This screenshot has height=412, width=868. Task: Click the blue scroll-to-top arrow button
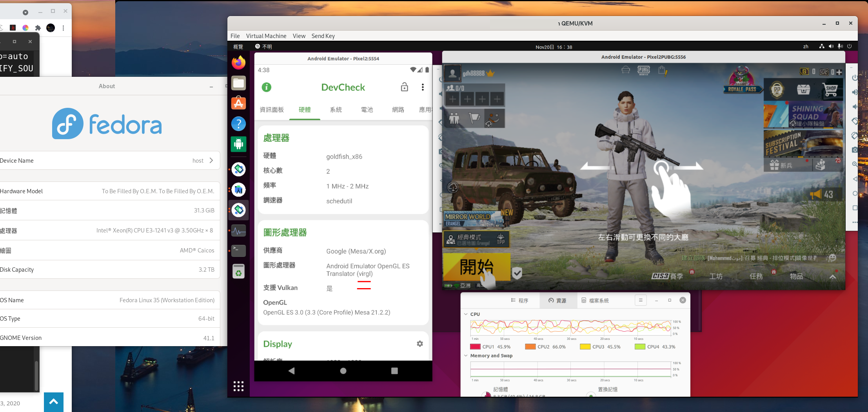pos(54,402)
